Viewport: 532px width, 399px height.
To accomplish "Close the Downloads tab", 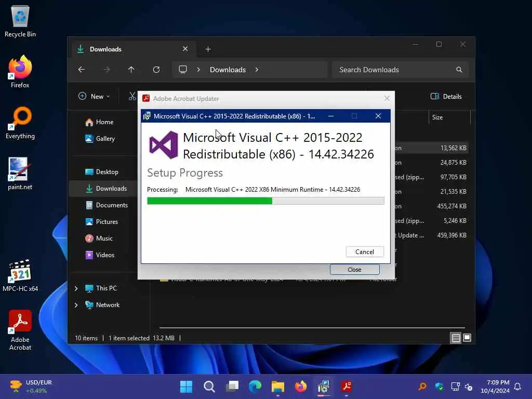I will 185,49.
